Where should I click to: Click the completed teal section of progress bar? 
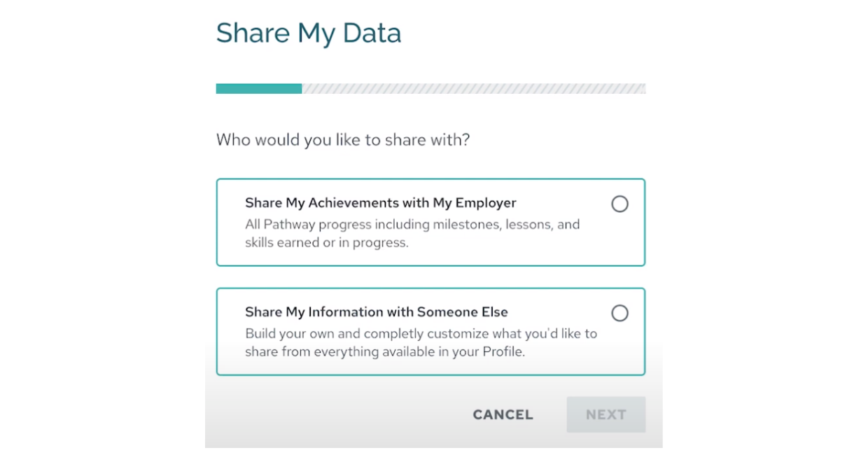(258, 88)
